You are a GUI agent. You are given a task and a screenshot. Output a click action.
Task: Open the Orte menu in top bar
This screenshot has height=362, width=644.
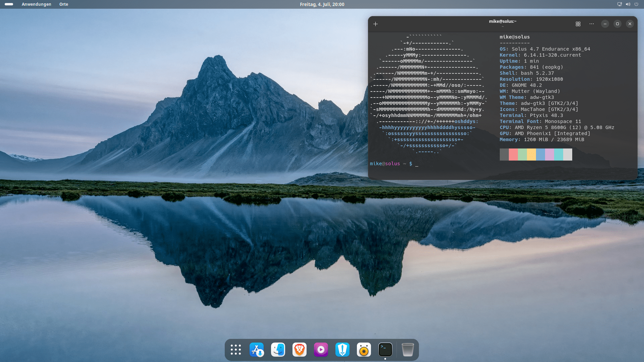point(64,4)
